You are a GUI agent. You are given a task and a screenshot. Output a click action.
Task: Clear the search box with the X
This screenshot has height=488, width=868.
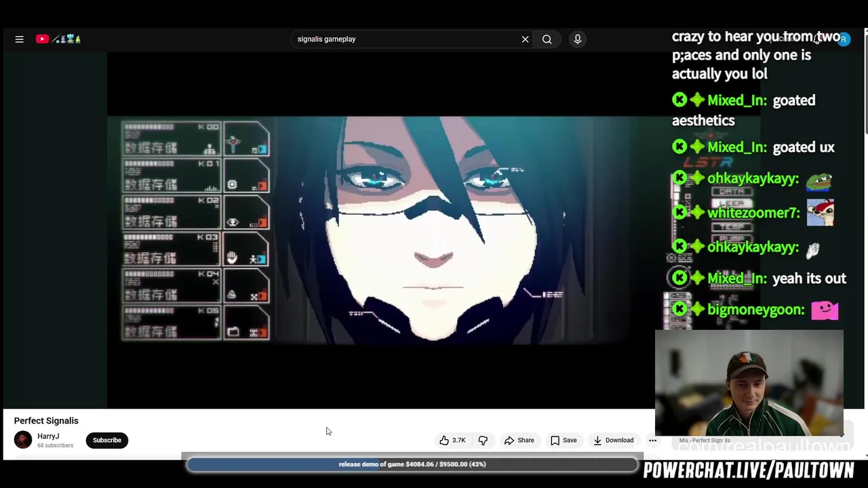point(525,39)
